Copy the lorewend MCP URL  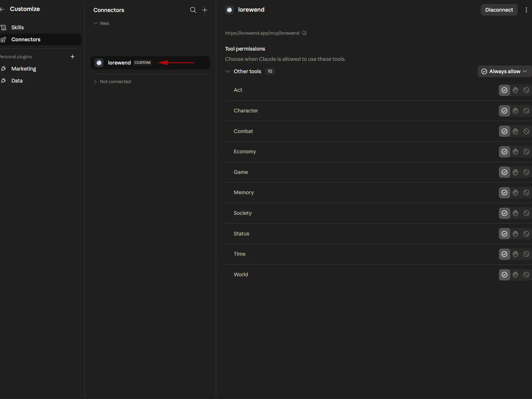point(304,33)
